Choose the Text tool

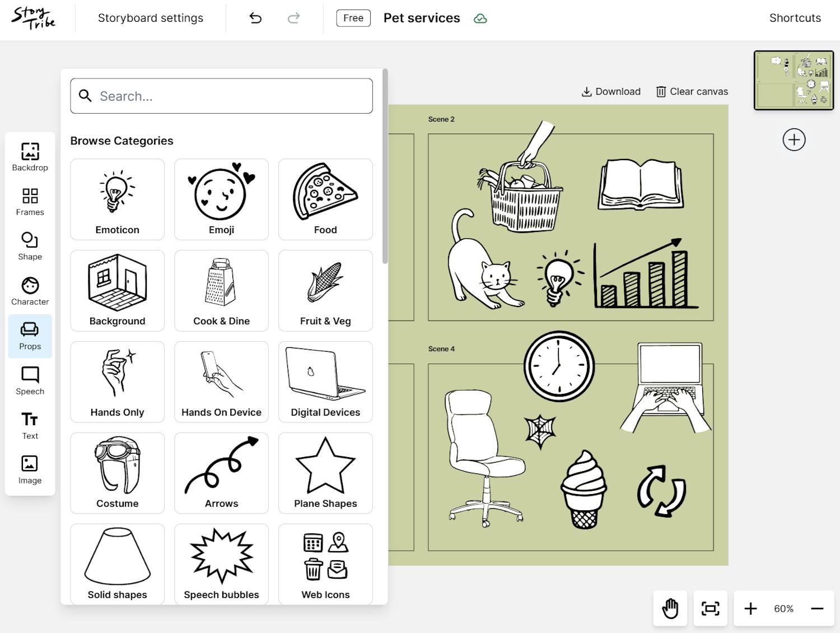(x=30, y=426)
